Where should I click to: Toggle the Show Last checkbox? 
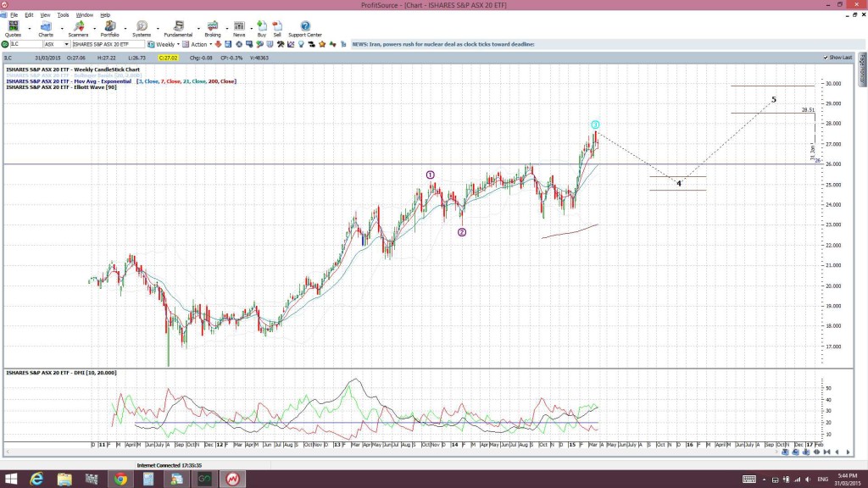pos(826,58)
